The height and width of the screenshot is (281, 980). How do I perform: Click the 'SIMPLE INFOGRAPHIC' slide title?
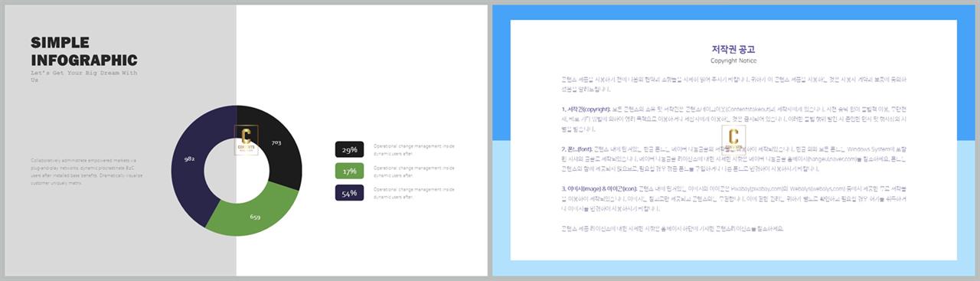(84, 51)
